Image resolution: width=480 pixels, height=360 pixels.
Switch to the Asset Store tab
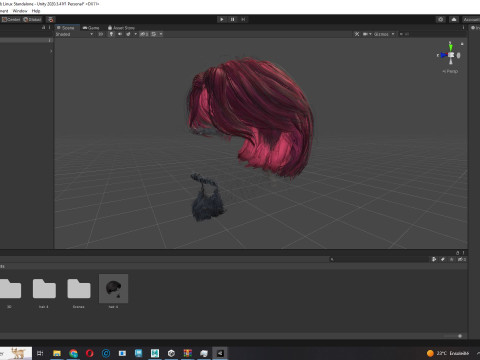121,28
